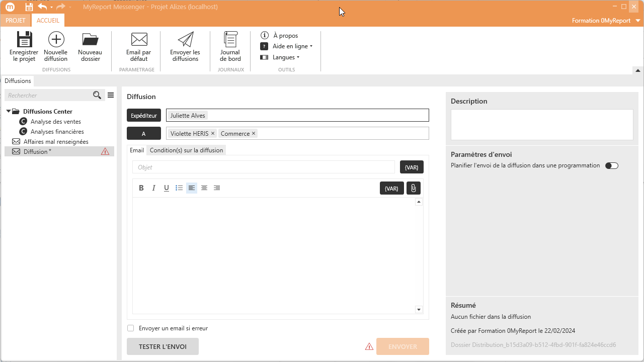Click the Nouveau dossier folder icon
The height and width of the screenshot is (362, 644).
coord(90,40)
